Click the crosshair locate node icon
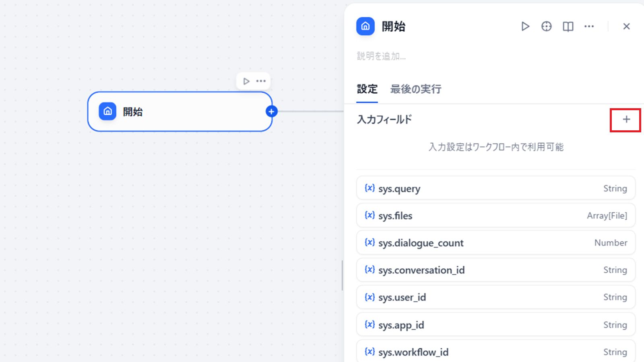 [546, 27]
